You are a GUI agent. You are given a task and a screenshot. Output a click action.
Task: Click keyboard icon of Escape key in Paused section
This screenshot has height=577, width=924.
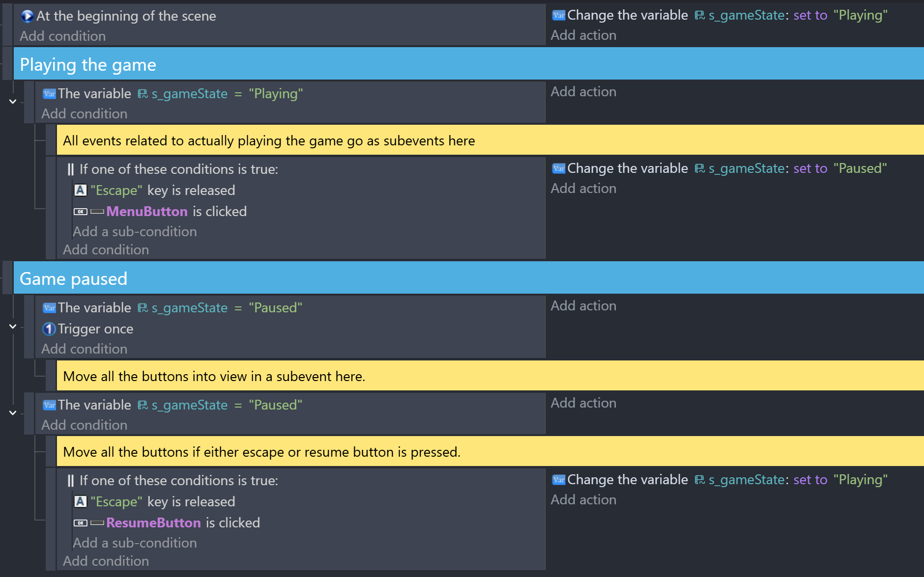pos(81,502)
